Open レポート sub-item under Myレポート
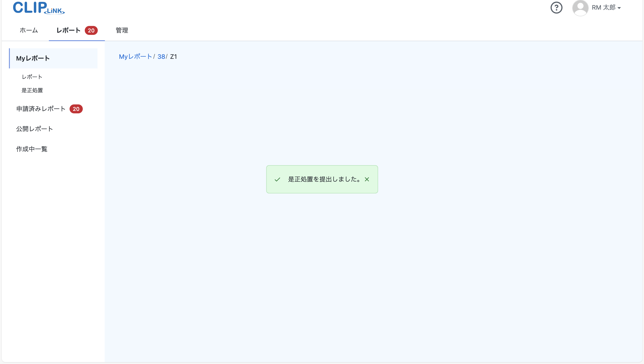 [x=32, y=77]
